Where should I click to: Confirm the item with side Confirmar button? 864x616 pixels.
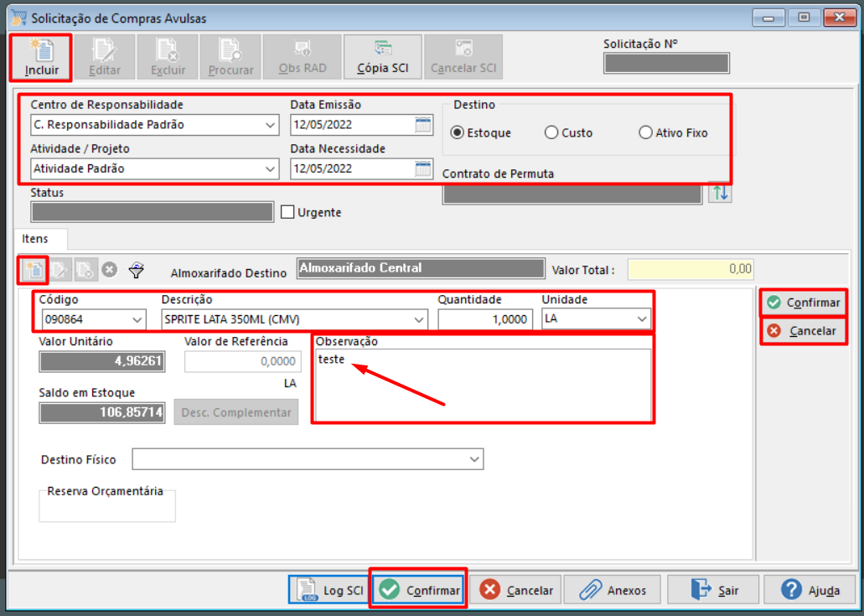coord(804,303)
